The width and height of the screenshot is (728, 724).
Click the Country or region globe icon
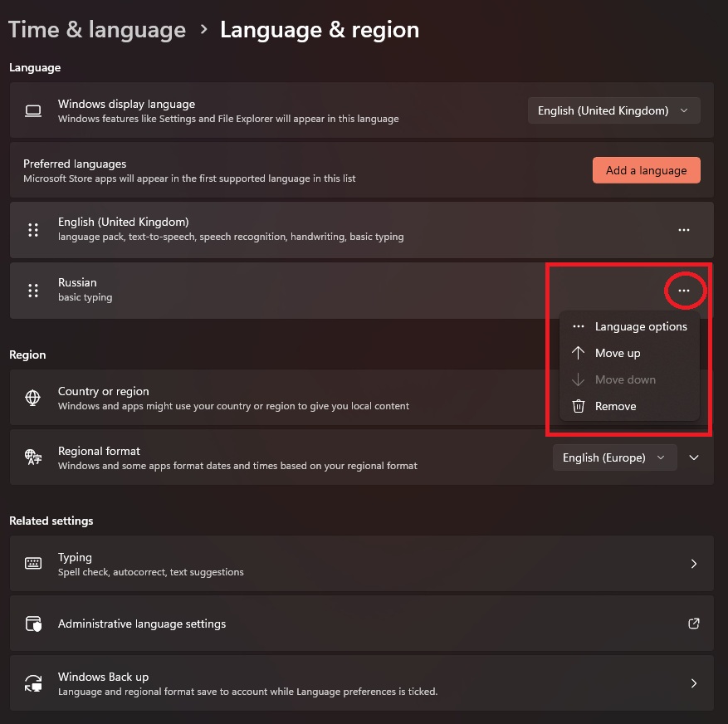coord(33,398)
